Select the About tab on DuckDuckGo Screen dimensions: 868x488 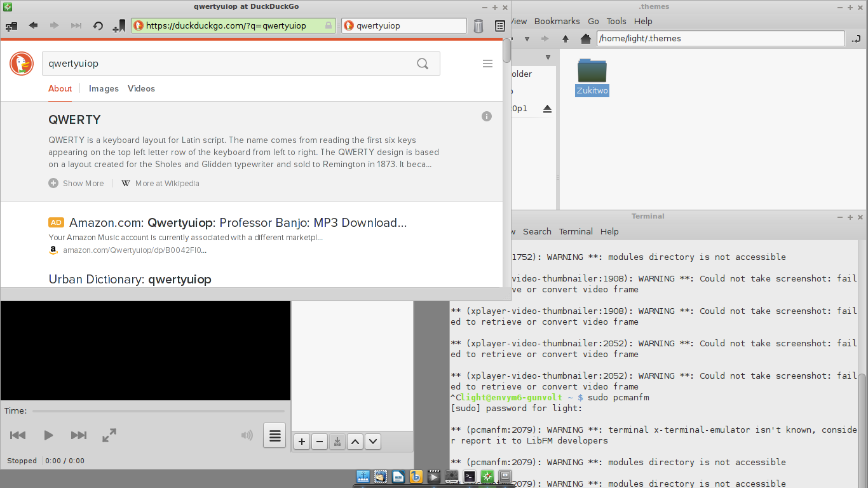(x=60, y=88)
